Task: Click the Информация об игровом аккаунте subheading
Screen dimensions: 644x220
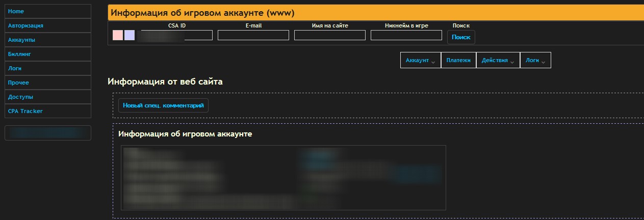Action: pos(185,134)
